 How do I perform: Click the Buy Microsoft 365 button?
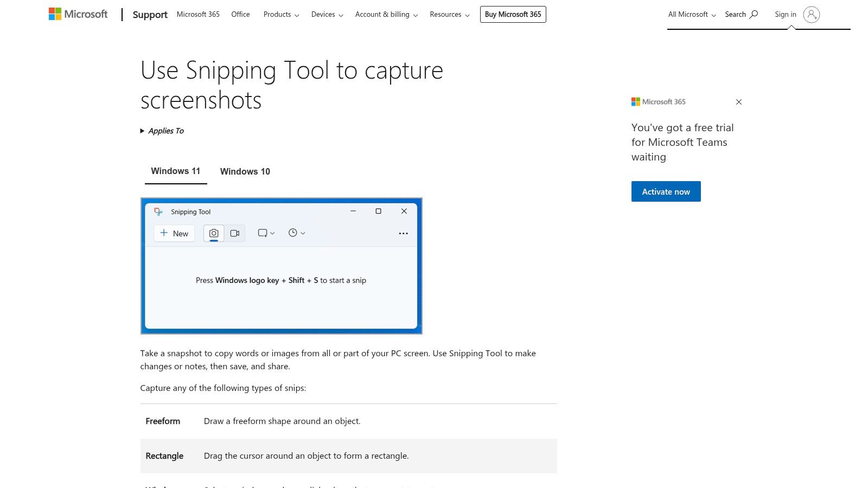click(513, 15)
